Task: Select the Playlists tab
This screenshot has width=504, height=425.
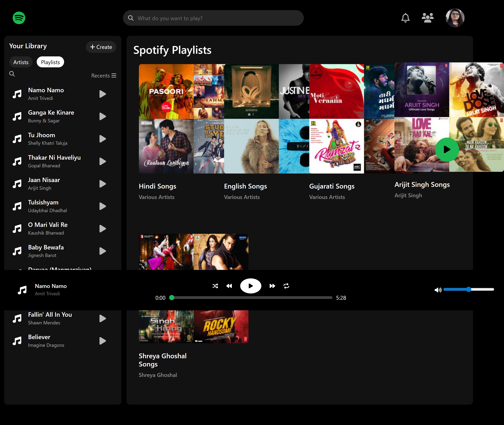Action: click(50, 62)
